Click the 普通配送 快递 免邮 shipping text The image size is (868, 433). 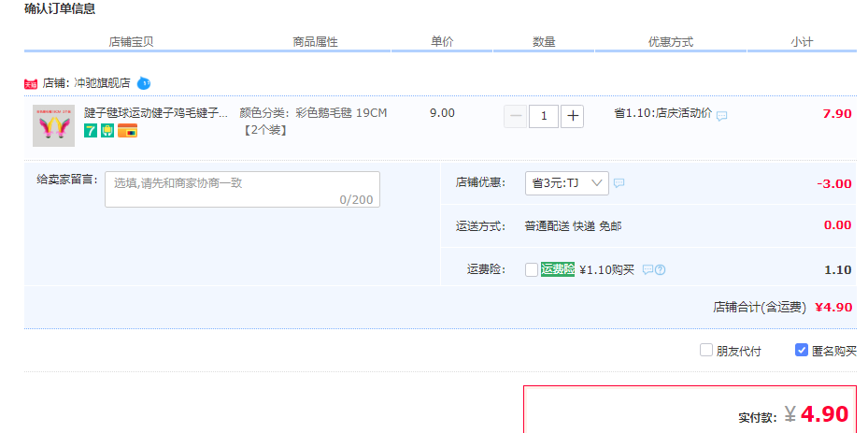(573, 226)
